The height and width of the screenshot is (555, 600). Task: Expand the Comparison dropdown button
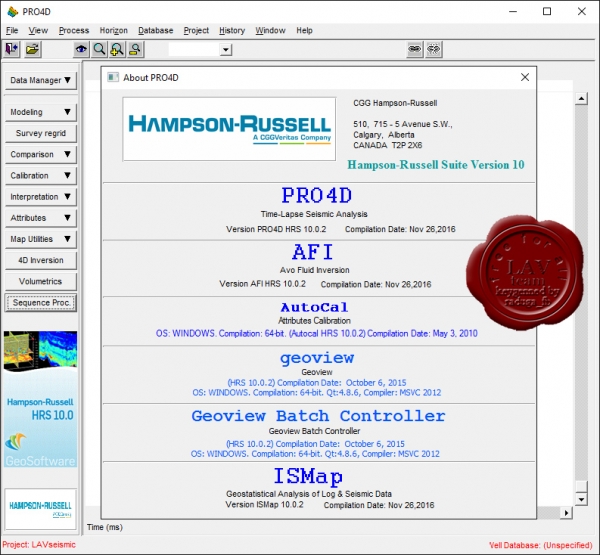[41, 154]
